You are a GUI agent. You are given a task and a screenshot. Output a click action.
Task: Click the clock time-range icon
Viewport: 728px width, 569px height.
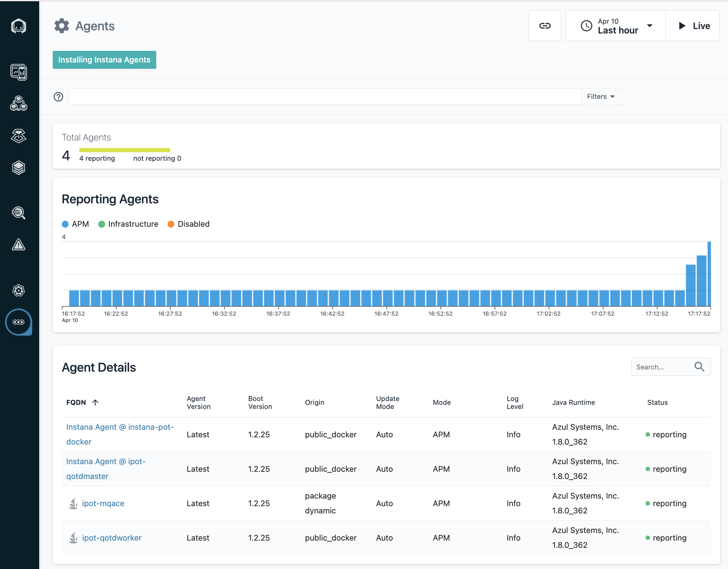click(586, 26)
